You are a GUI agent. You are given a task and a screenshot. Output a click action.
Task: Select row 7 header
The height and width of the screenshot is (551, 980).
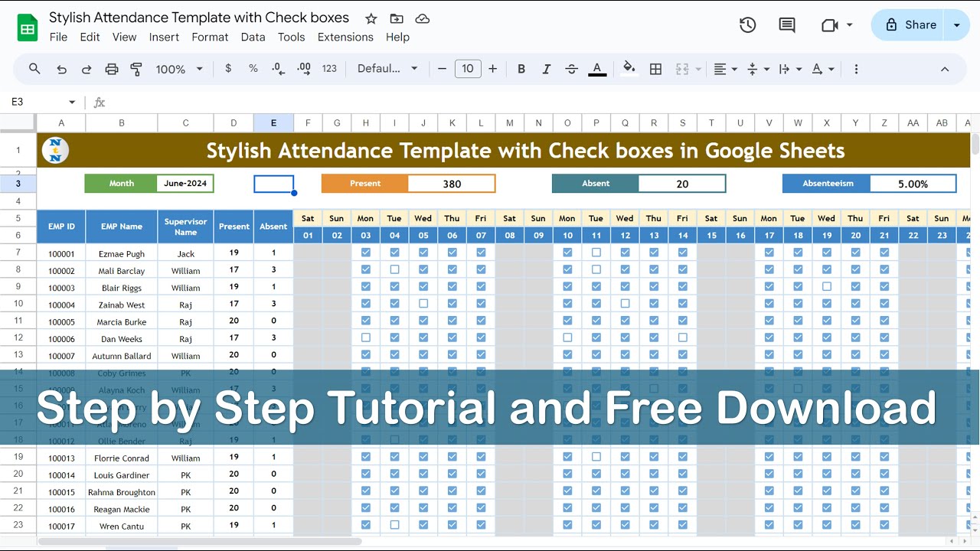pos(18,252)
